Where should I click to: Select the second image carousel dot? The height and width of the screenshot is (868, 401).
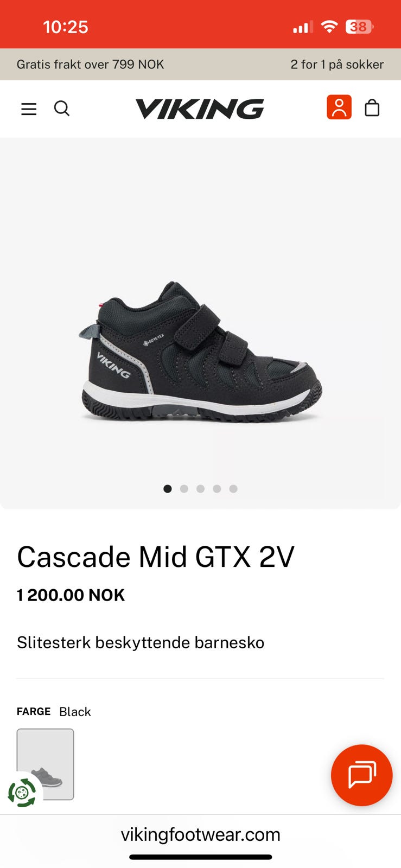click(x=184, y=489)
